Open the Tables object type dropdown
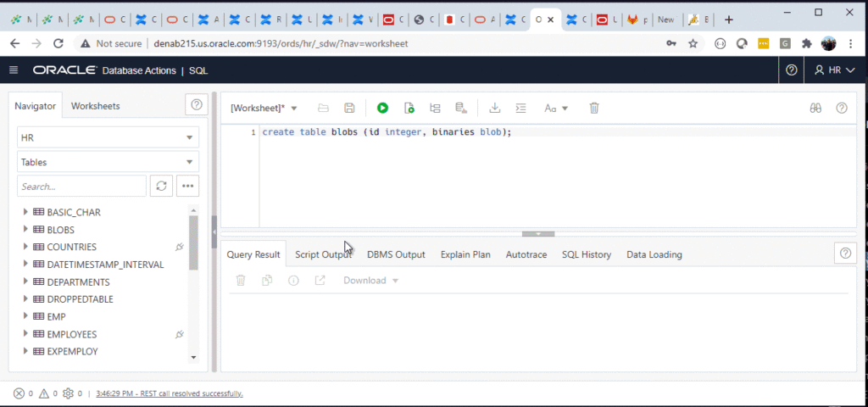The width and height of the screenshot is (868, 407). pyautogui.click(x=108, y=162)
